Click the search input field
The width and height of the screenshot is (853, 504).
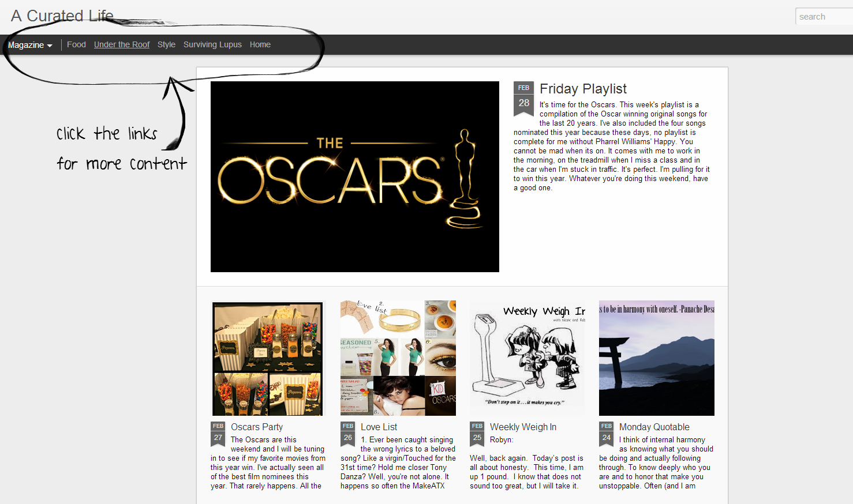pos(824,17)
